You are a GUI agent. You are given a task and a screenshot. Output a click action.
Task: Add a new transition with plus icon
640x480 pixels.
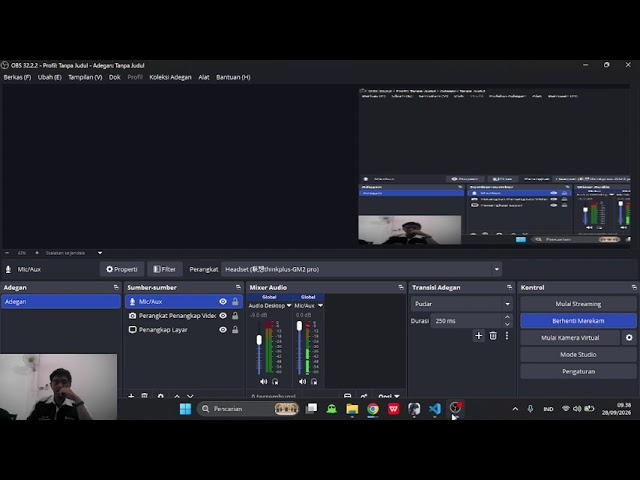pos(479,336)
